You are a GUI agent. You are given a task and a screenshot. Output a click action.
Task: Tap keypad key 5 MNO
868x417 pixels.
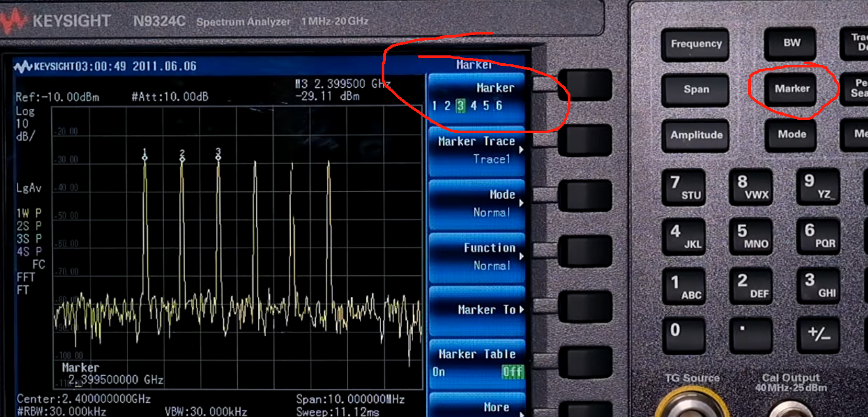click(x=751, y=236)
